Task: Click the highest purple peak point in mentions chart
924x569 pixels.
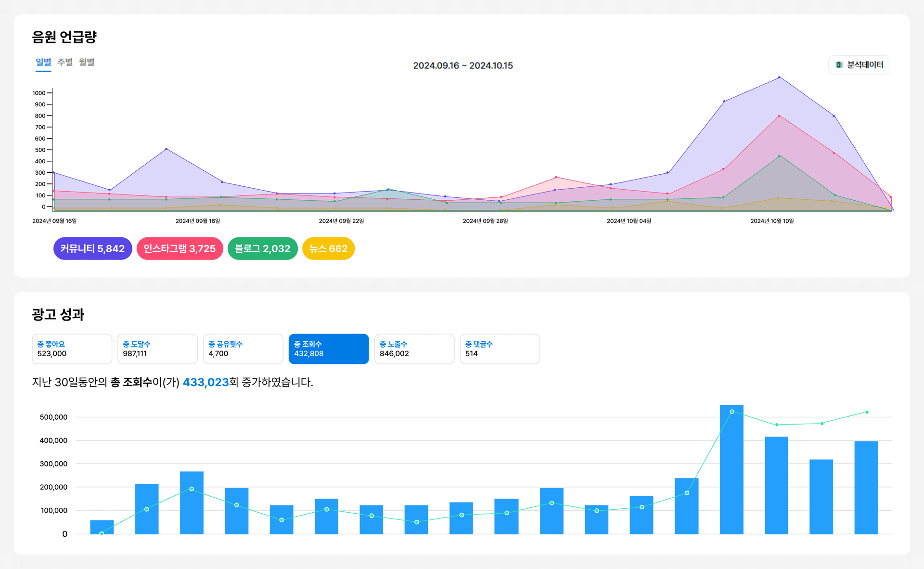Action: (779, 77)
